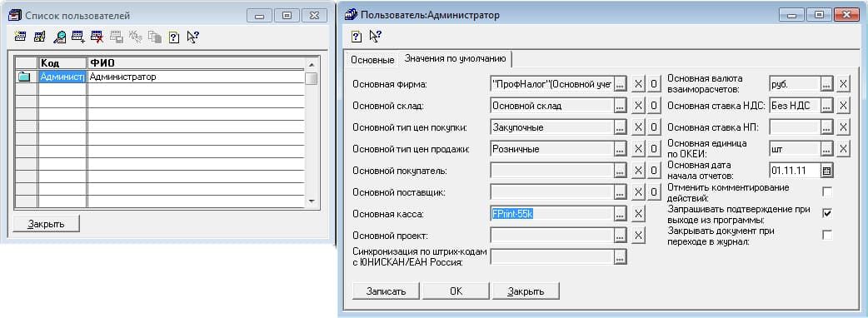Clear the Основной покупатель field with X
This screenshot has height=318, width=868.
[x=638, y=171]
